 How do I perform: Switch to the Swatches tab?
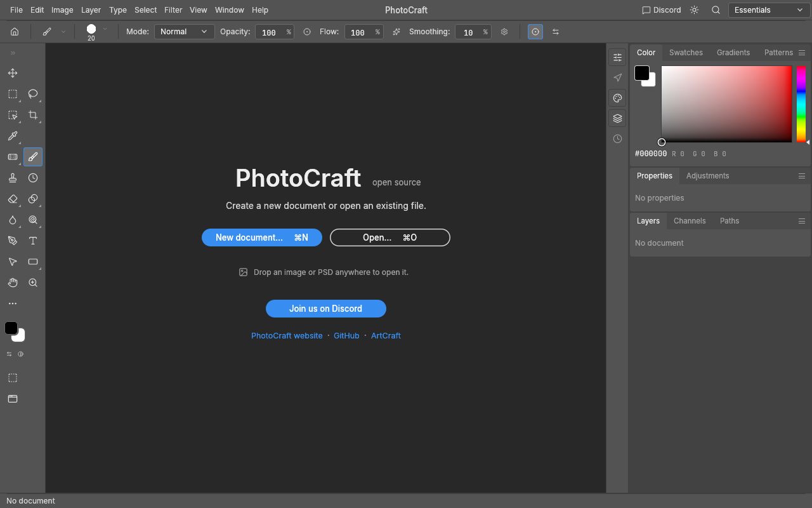[x=686, y=53]
